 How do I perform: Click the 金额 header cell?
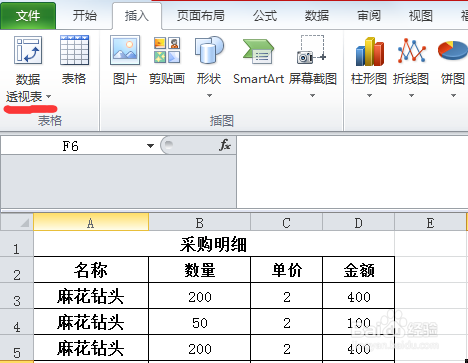(359, 270)
